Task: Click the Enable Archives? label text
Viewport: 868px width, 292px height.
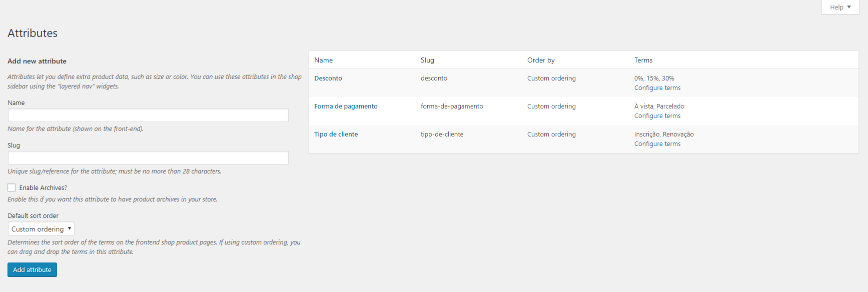Action: point(43,188)
